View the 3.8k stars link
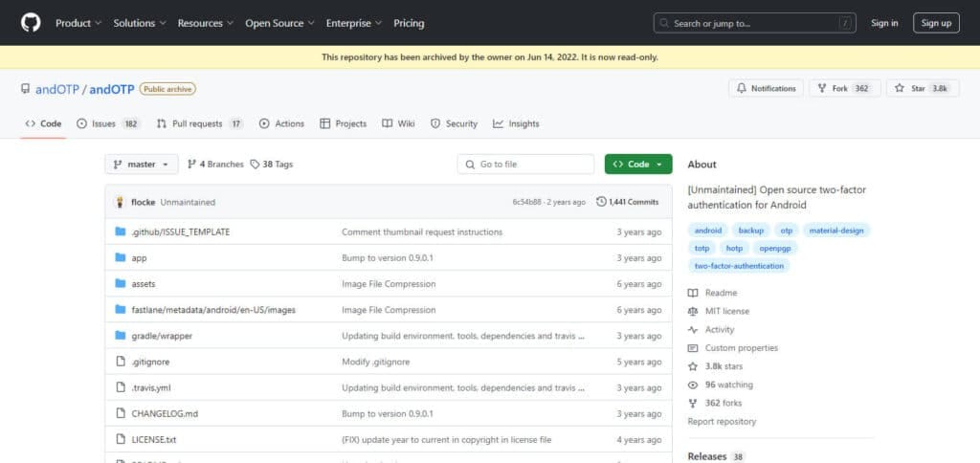This screenshot has width=980, height=463. (716, 366)
